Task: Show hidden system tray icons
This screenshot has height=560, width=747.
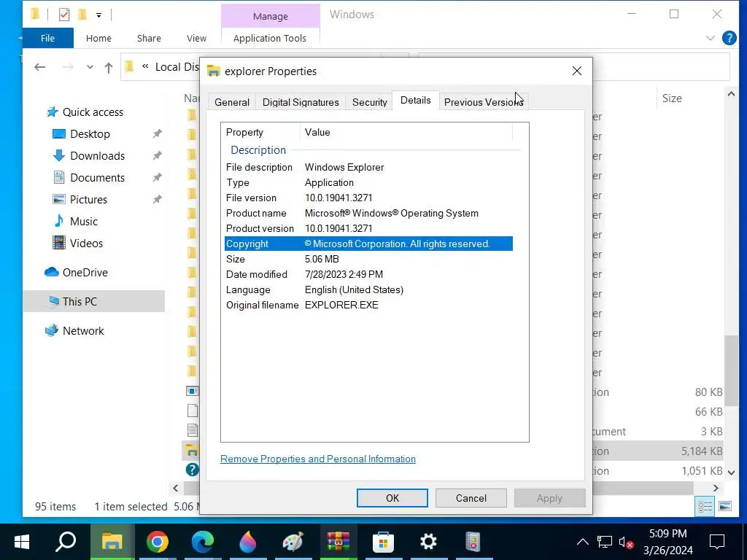Action: [x=583, y=542]
